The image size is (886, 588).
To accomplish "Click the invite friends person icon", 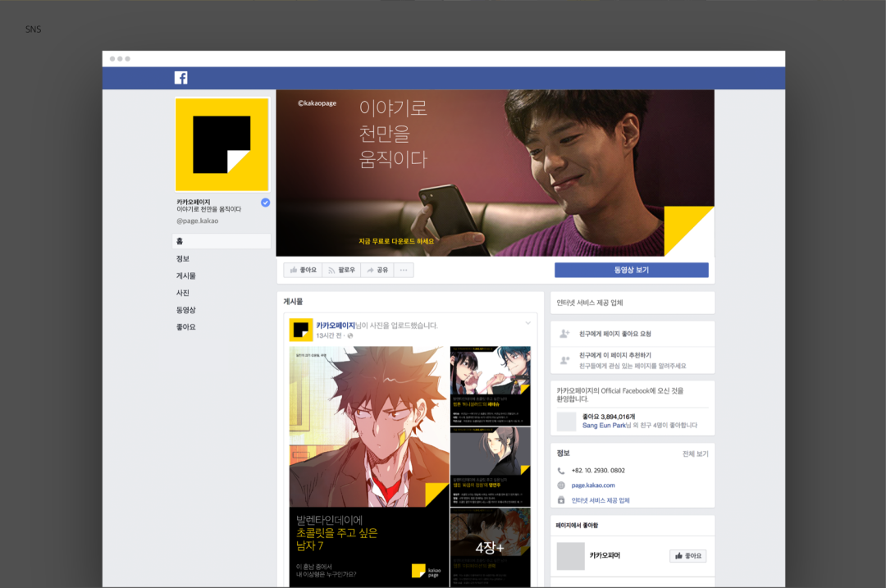I will [564, 334].
